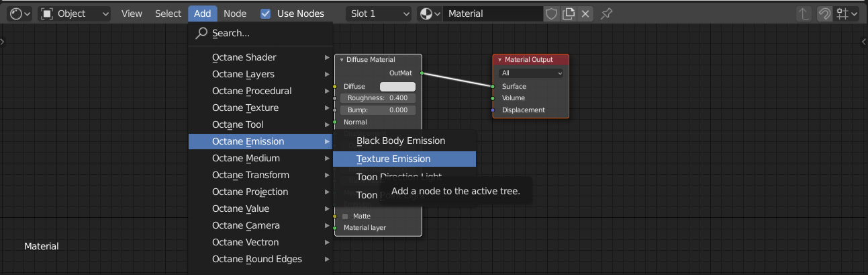Add a Black Body Emission node

(404, 141)
